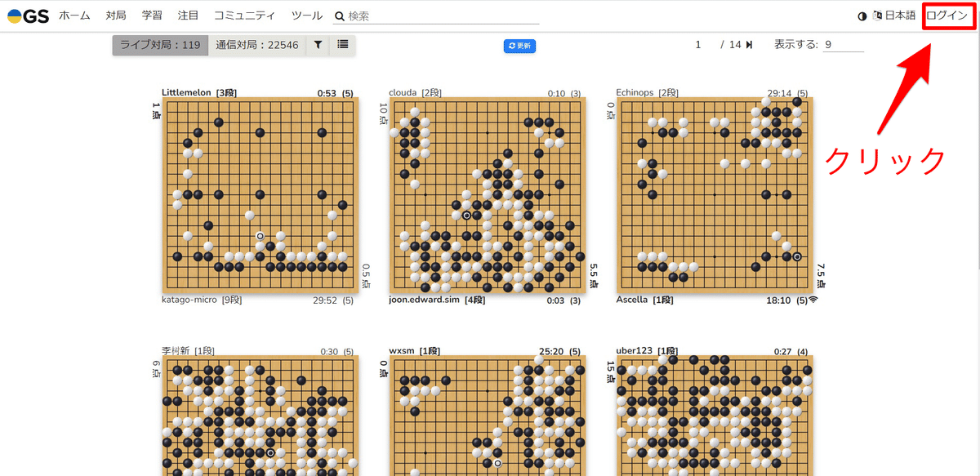Click player name Echinops [2段]

pos(647,92)
